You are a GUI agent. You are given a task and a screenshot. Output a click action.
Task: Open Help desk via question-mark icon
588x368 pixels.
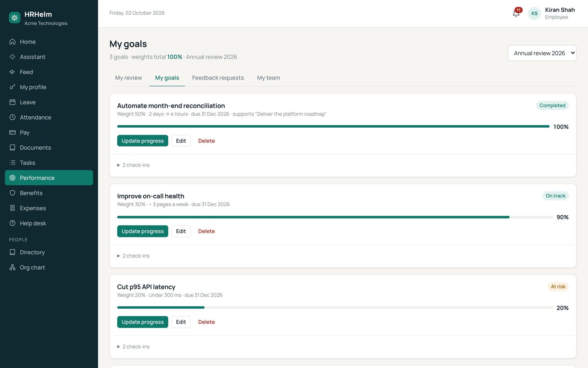(x=12, y=223)
